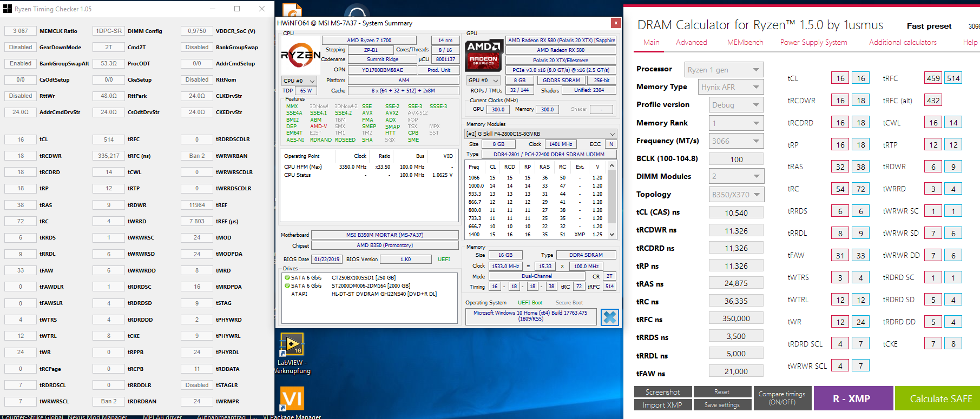
Task: Click the Ryzen CPU logo in HWiNFO
Action: click(x=300, y=55)
